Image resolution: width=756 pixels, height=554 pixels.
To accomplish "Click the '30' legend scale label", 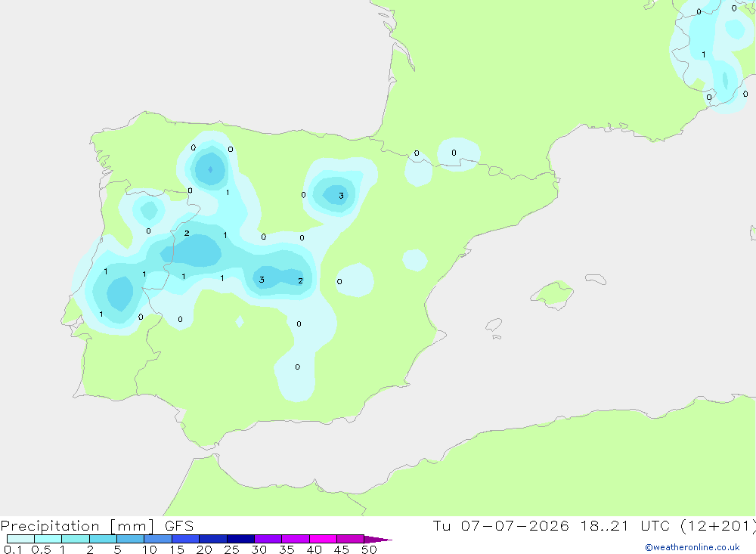I will [x=259, y=549].
